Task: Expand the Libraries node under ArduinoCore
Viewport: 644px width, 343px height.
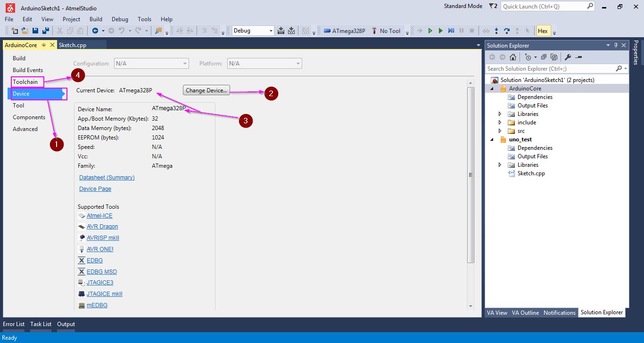Action: click(x=500, y=114)
